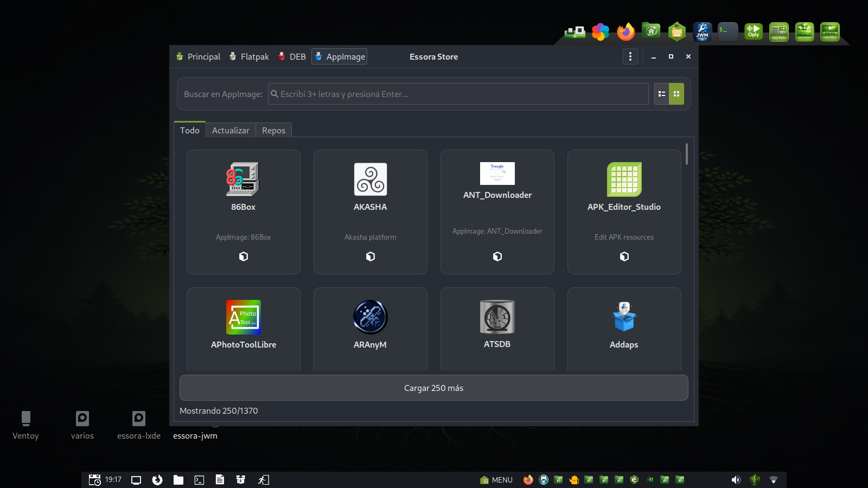
Task: Open the Actualizar tab
Action: coord(231,130)
